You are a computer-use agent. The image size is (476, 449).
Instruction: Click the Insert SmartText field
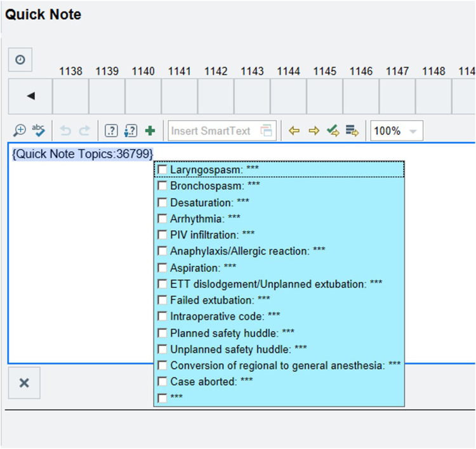click(213, 131)
